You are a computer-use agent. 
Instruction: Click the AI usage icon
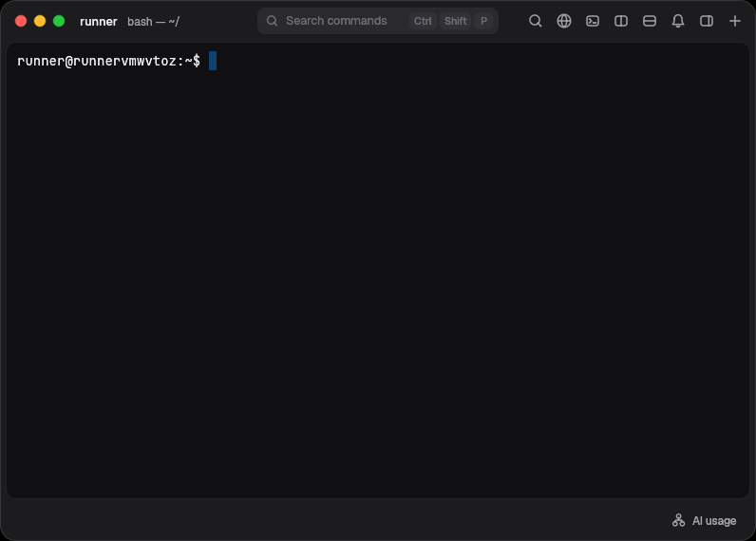click(x=678, y=520)
